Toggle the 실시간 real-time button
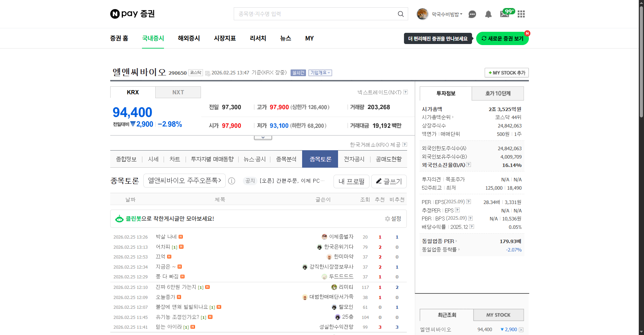The image size is (644, 335). pos(298,73)
